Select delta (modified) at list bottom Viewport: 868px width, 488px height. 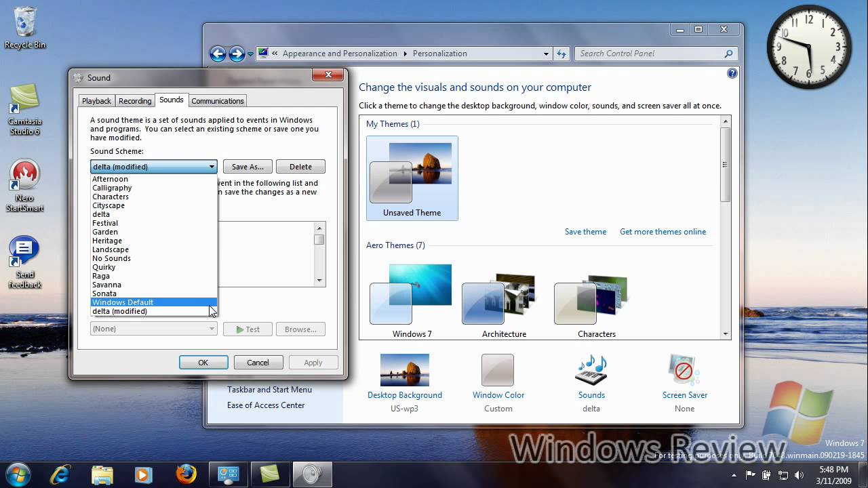[153, 311]
